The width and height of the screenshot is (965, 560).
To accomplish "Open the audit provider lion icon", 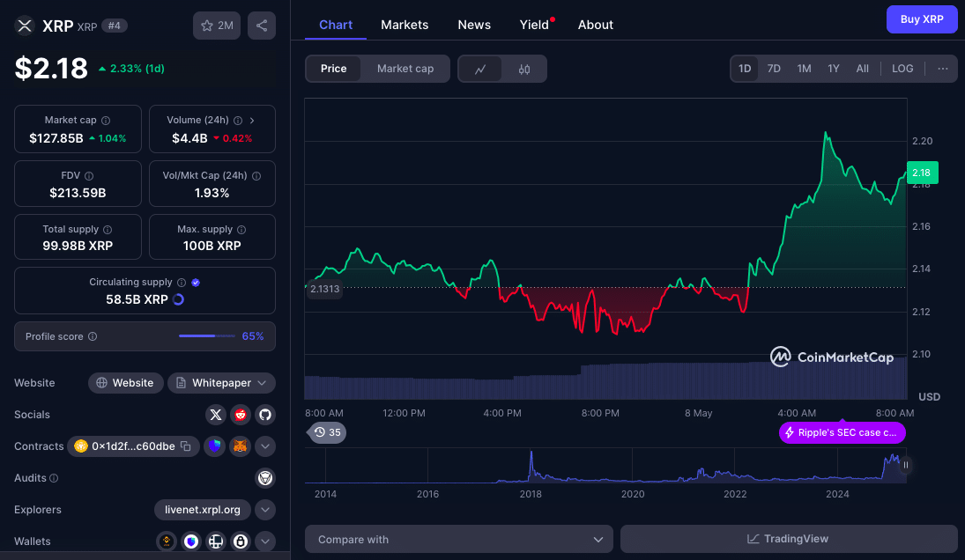I will tap(265, 478).
